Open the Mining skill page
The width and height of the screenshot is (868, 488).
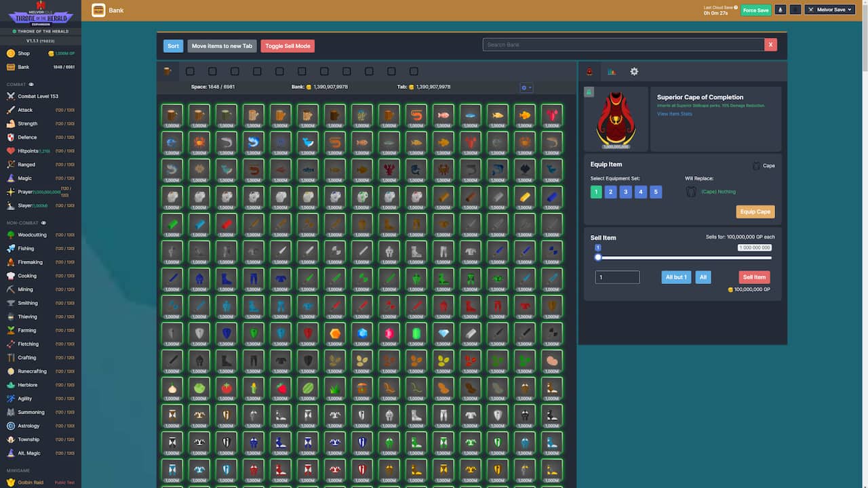(x=41, y=289)
